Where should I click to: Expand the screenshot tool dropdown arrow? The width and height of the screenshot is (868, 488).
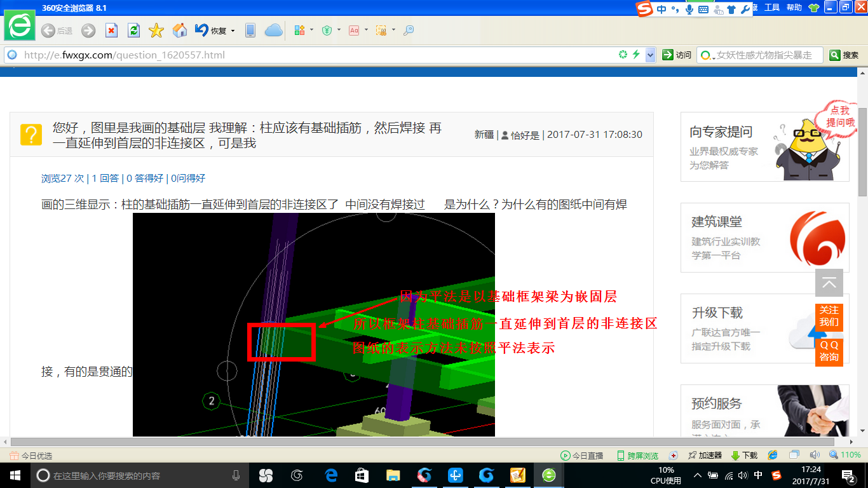(x=393, y=30)
